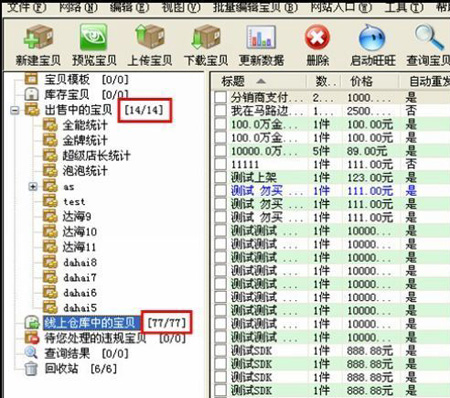This screenshot has width=450, height=398.
Task: Tick the first 测试测试 row checkbox
Action: tap(220, 231)
